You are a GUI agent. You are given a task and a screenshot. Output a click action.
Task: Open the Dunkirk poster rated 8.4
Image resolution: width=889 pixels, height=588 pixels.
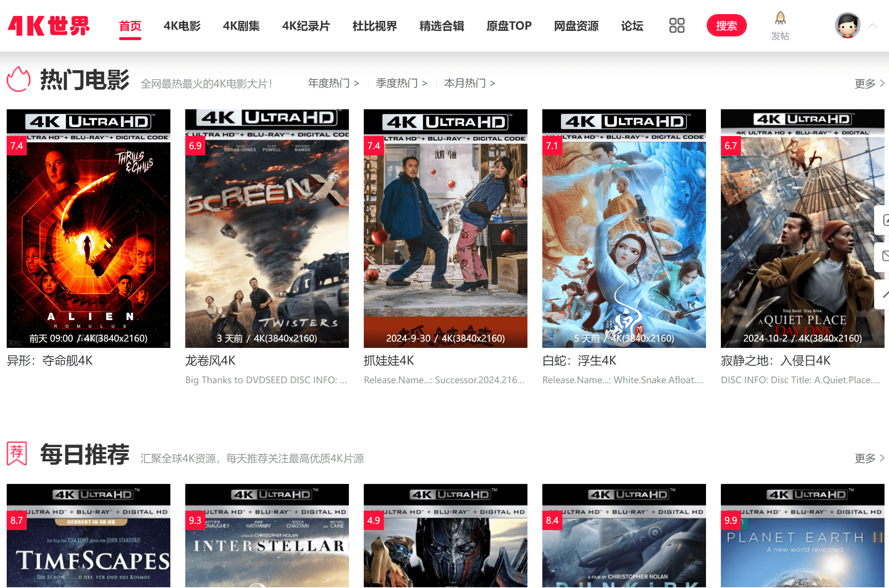tap(624, 536)
